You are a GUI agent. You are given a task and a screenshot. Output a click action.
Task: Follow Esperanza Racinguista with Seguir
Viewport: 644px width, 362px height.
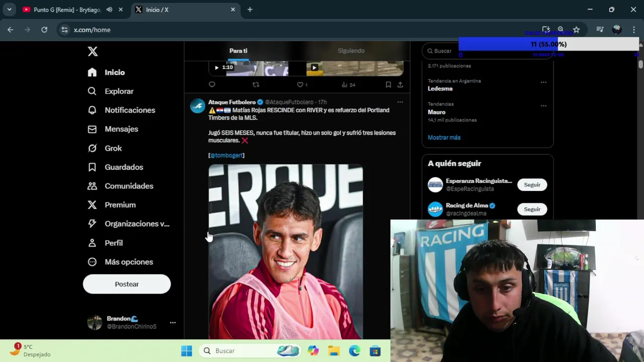click(532, 185)
